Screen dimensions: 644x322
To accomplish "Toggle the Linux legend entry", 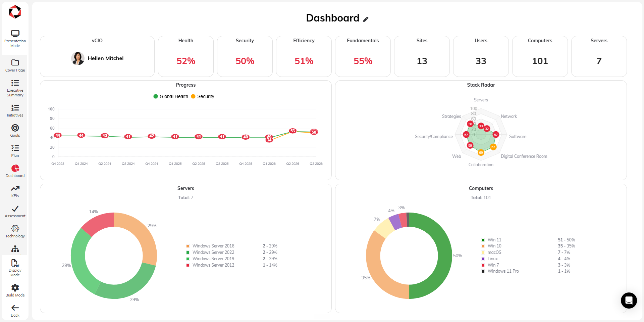I will [x=490, y=259].
